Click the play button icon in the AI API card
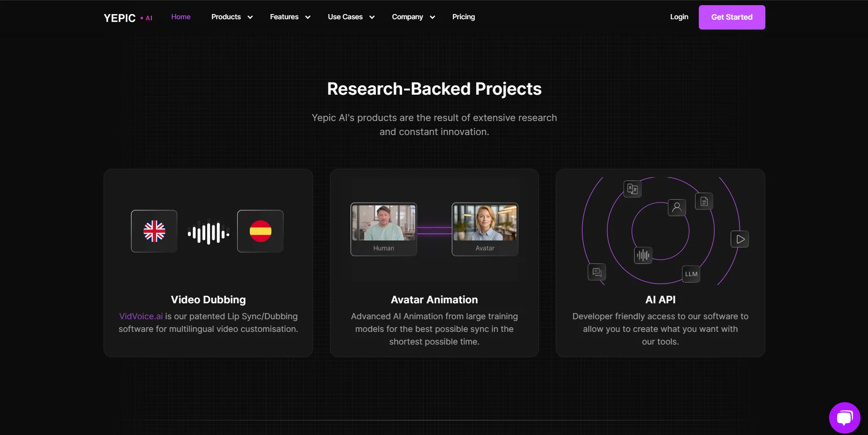Viewport: 868px width, 435px height. (x=740, y=239)
